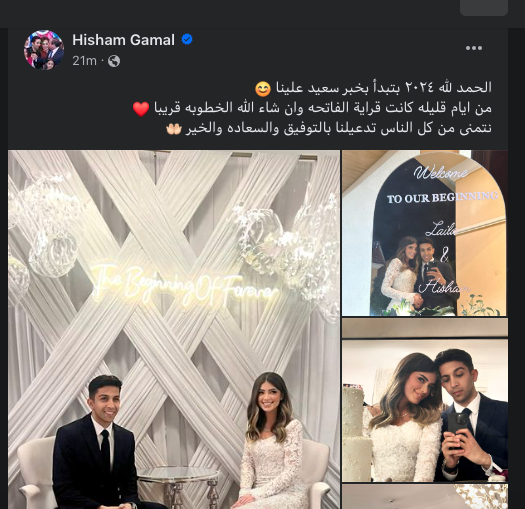This screenshot has height=509, width=525.
Task: Open Hisham Gamal's round profile picture
Action: [44, 50]
